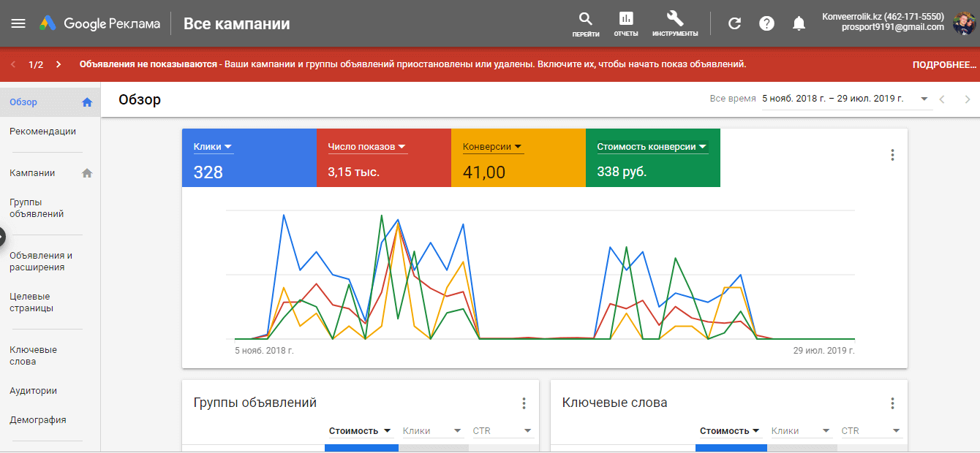Viewport: 980px width, 453px height.
Task: Open 'Ключевые слова' card three-dot menu
Action: 892,403
